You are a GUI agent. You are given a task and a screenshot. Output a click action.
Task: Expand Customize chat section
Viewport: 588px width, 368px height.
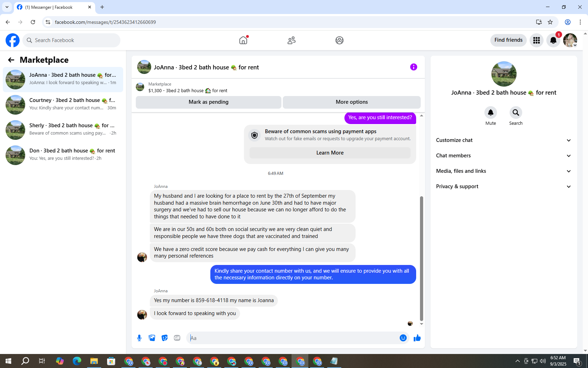click(x=504, y=140)
